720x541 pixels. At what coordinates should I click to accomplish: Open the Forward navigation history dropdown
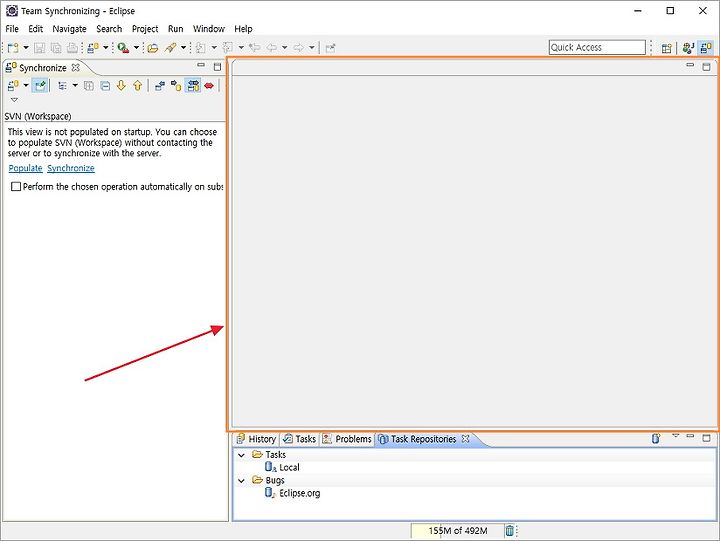[312, 48]
